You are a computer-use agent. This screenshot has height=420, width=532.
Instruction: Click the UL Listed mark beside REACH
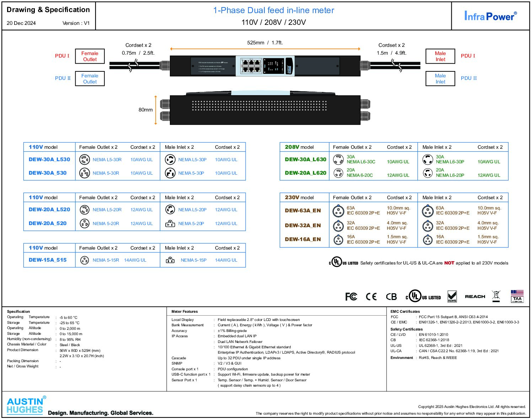coord(423,296)
